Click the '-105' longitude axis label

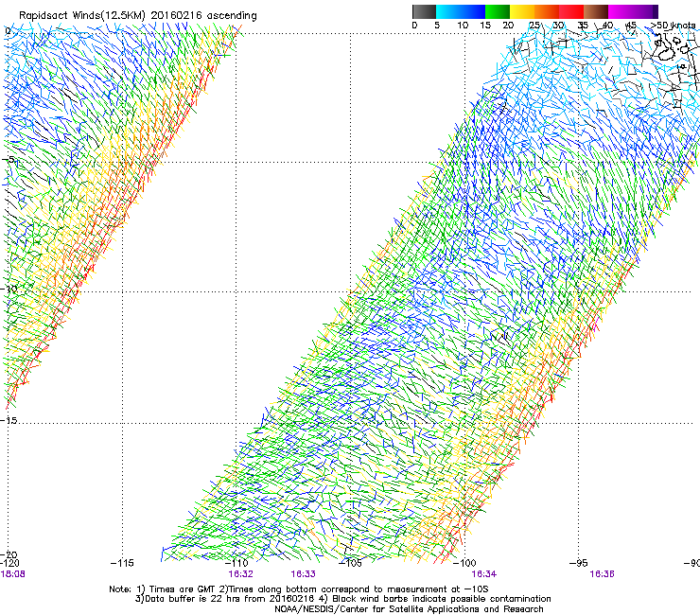click(350, 563)
